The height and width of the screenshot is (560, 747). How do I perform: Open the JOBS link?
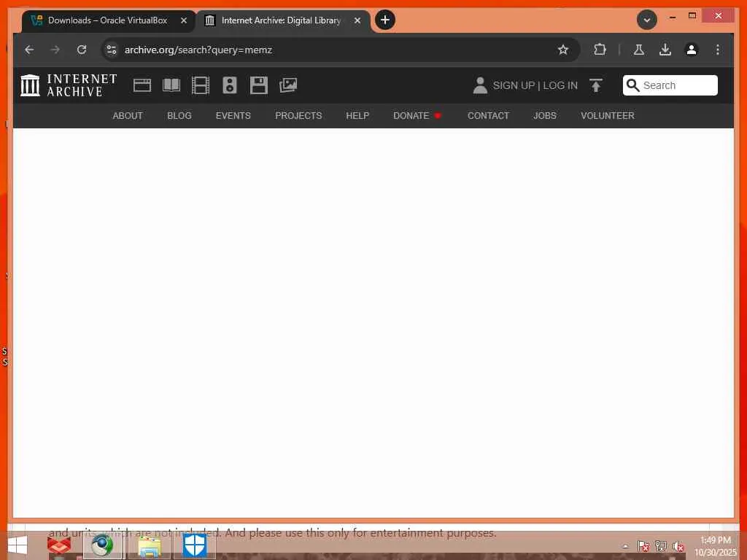[x=545, y=116]
